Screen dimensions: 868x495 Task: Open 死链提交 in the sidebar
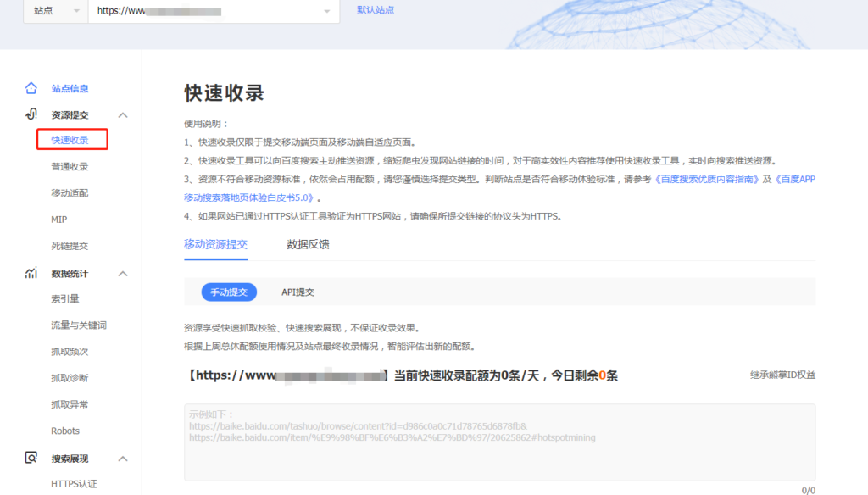pyautogui.click(x=70, y=246)
